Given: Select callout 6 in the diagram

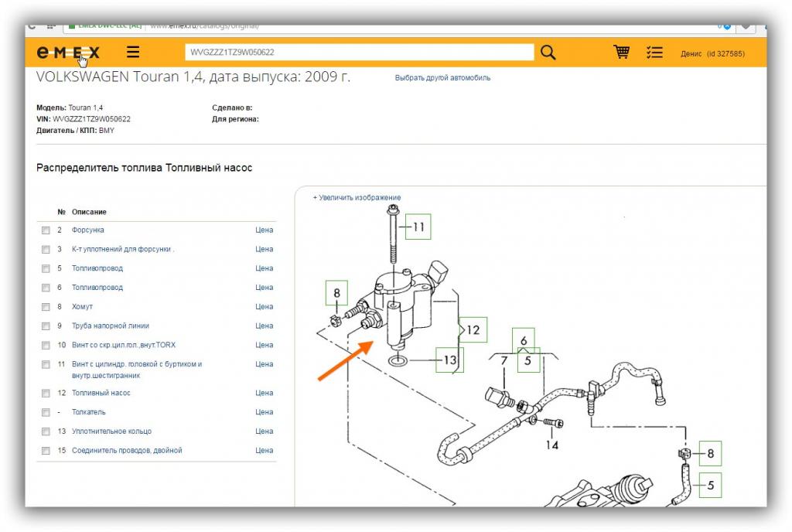Looking at the screenshot, I should click(524, 339).
